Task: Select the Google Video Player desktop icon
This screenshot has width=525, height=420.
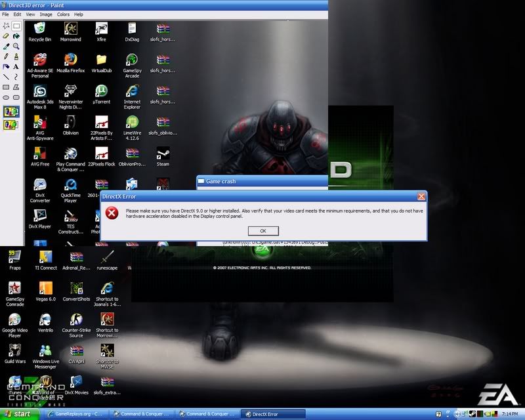Action: [14, 325]
